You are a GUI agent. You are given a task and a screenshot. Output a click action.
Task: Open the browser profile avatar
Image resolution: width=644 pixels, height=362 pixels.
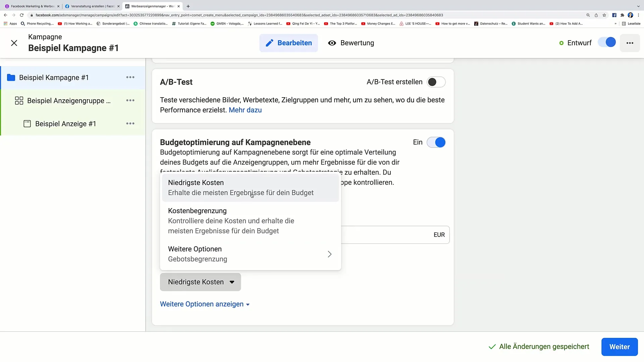coord(630,15)
